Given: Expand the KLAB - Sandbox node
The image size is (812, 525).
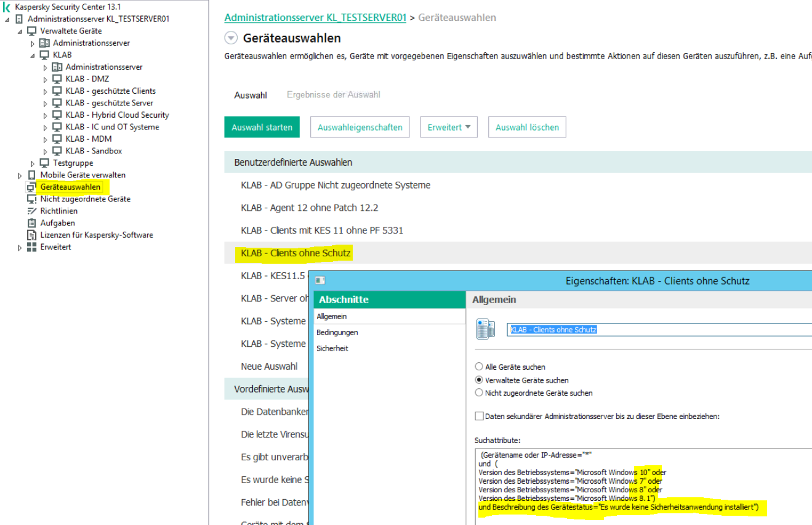Looking at the screenshot, I should [46, 151].
